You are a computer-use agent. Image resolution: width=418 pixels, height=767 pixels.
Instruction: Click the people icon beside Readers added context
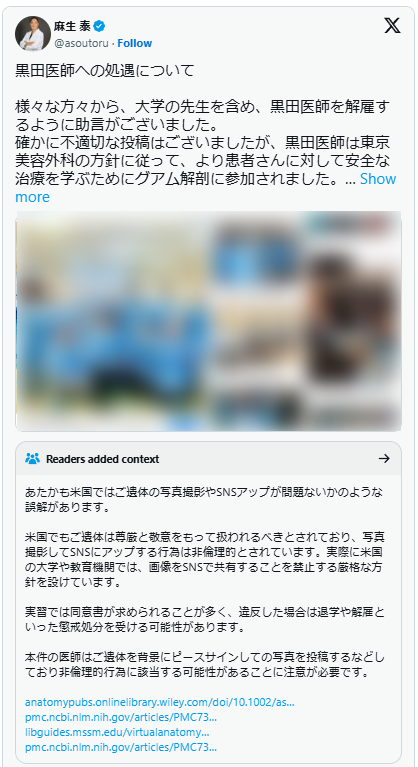click(32, 459)
